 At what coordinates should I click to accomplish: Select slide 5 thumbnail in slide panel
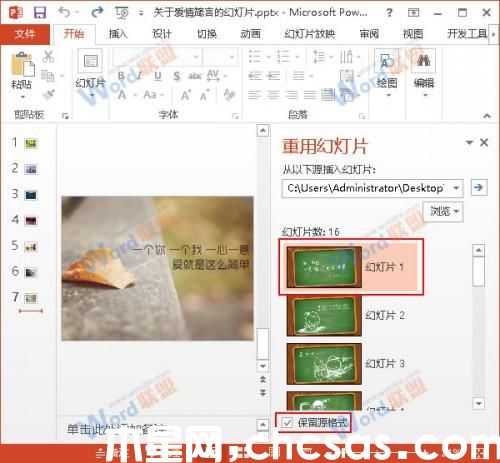coord(31,247)
